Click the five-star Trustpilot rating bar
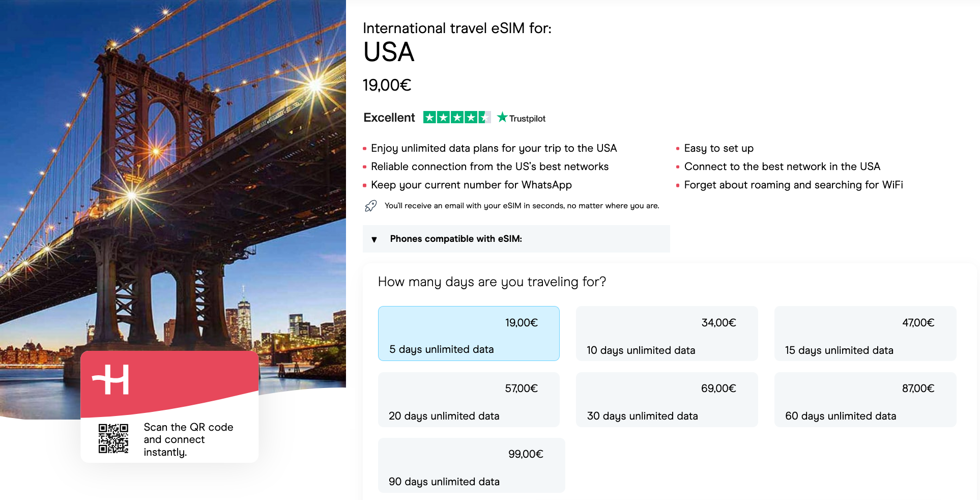 tap(456, 117)
